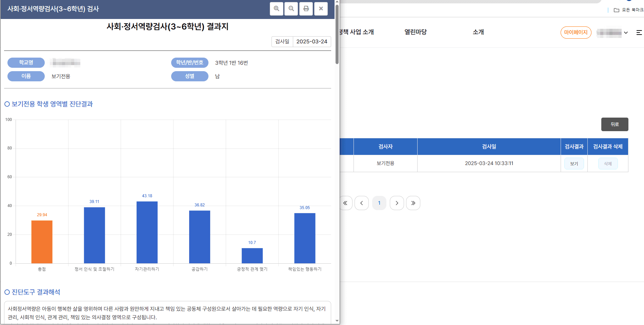Close the result sheet popup
Image resolution: width=644 pixels, height=325 pixels.
click(x=321, y=9)
